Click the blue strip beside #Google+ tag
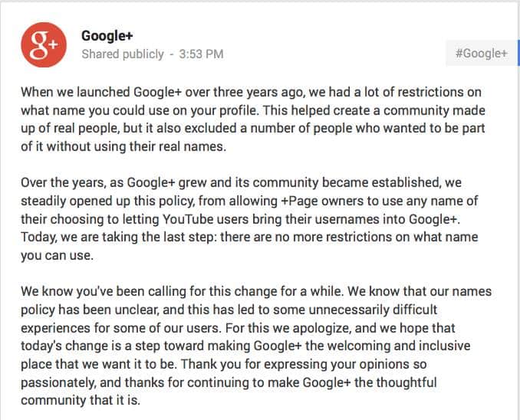 (518, 53)
